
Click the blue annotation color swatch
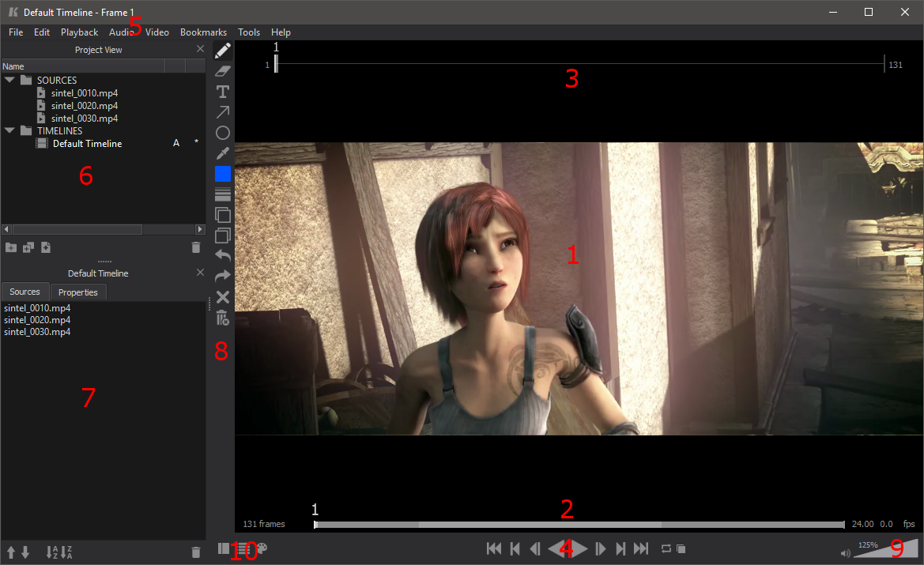[223, 174]
